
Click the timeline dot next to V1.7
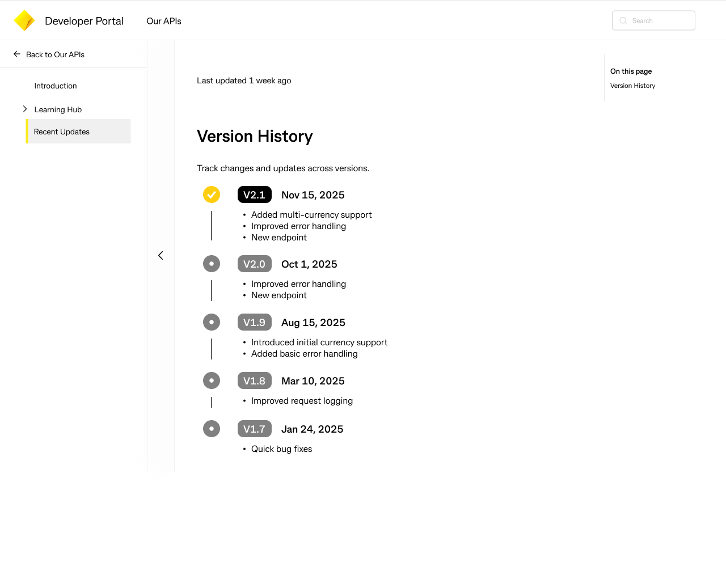pyautogui.click(x=212, y=429)
